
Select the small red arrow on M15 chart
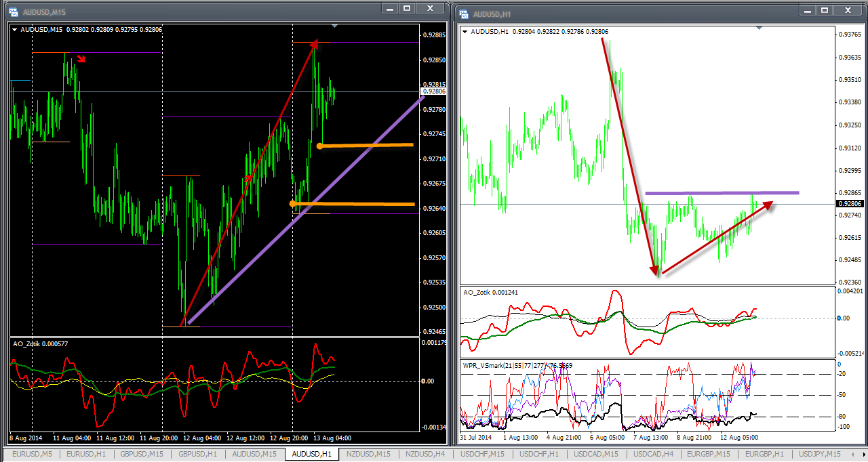coord(81,59)
